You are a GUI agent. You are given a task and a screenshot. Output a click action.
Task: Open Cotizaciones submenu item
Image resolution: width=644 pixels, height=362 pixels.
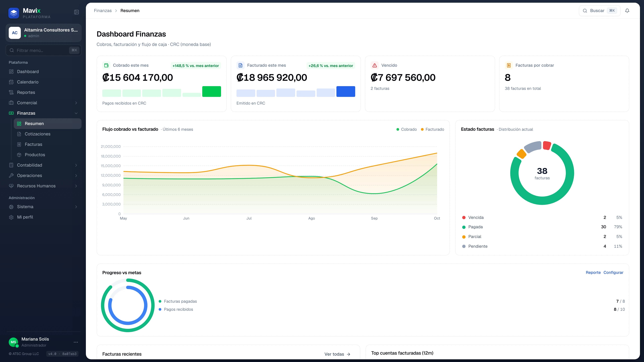tap(47, 134)
